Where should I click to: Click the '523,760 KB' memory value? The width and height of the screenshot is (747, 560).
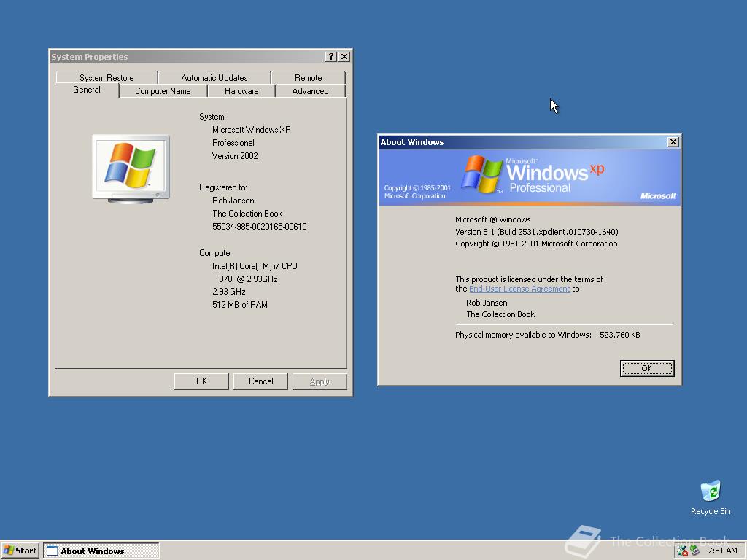(x=620, y=335)
